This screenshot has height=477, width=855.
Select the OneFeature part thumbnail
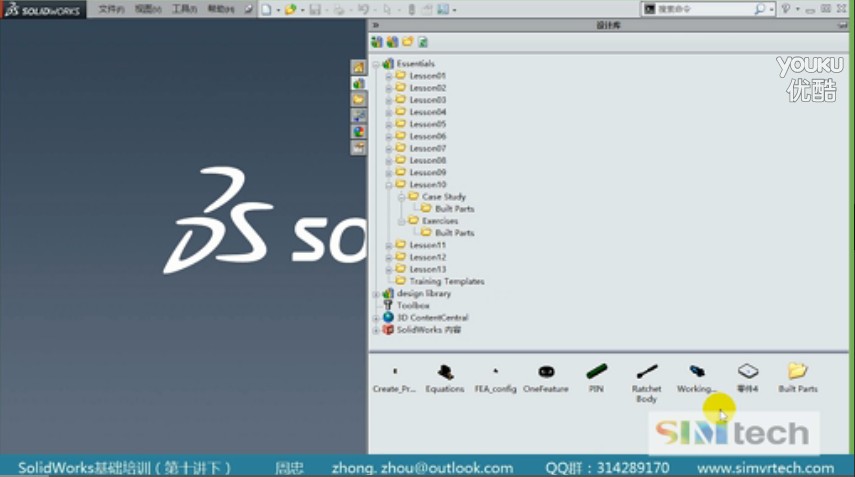(546, 378)
